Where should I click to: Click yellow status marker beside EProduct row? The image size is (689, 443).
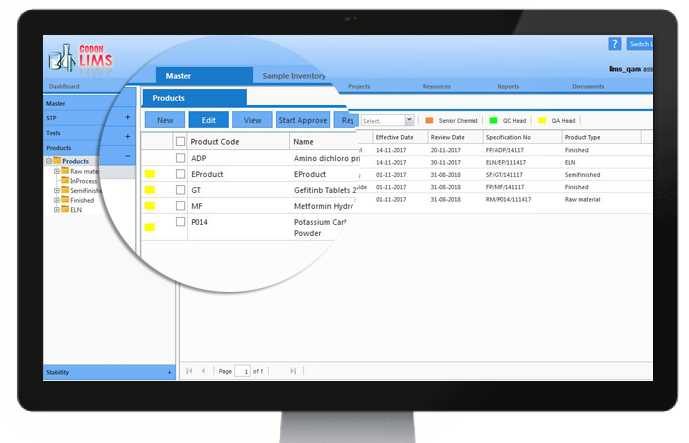150,174
